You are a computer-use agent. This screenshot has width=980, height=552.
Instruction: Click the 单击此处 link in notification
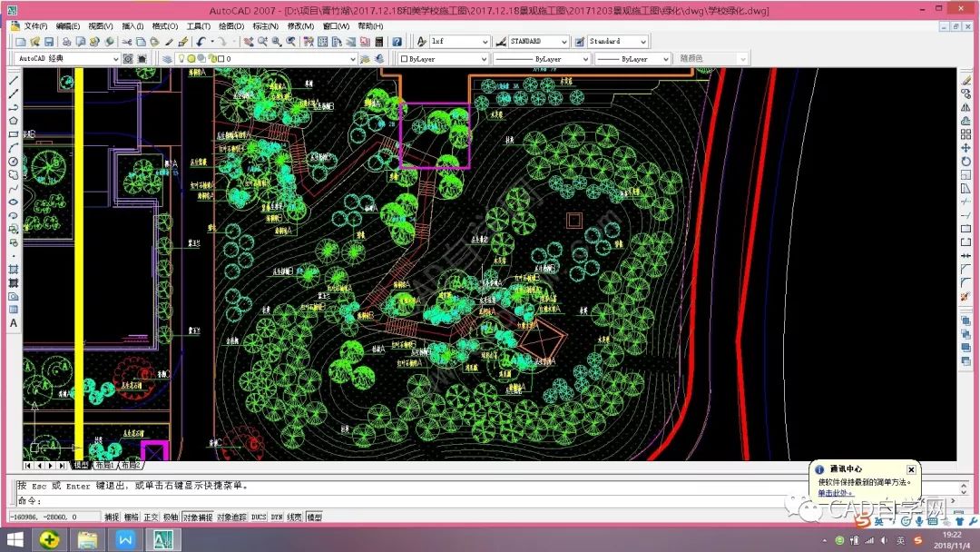[835, 493]
